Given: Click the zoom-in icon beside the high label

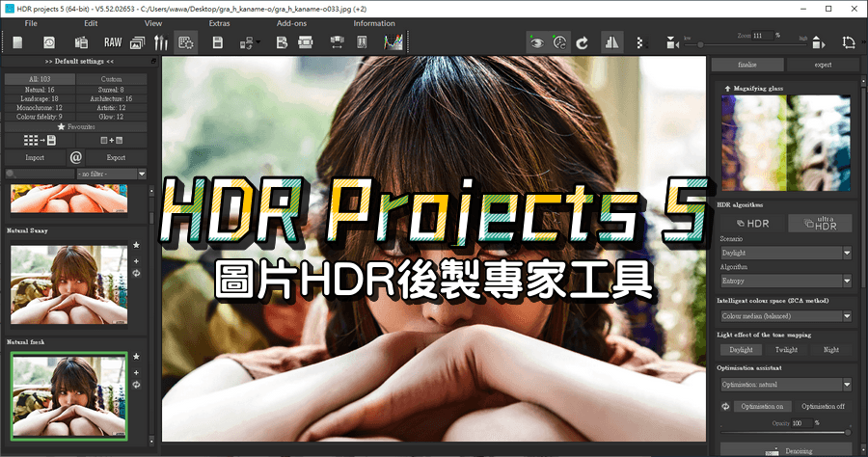Looking at the screenshot, I should [819, 42].
